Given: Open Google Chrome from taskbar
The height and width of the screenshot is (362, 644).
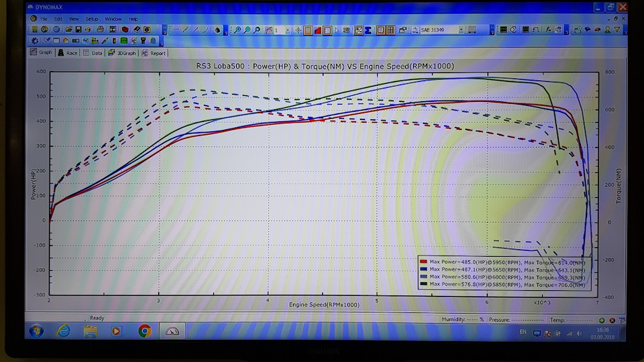Looking at the screenshot, I should pyautogui.click(x=144, y=330).
